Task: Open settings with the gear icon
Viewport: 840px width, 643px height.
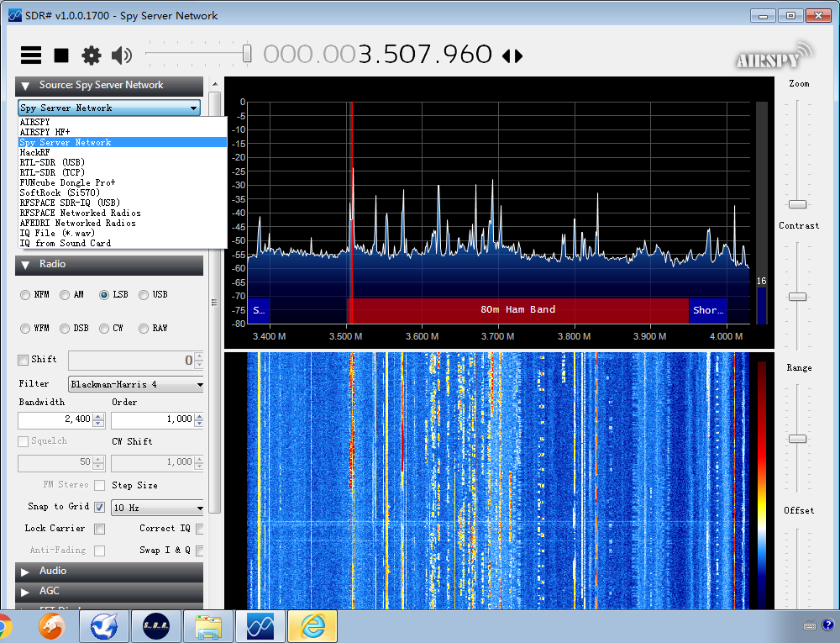Action: click(91, 55)
